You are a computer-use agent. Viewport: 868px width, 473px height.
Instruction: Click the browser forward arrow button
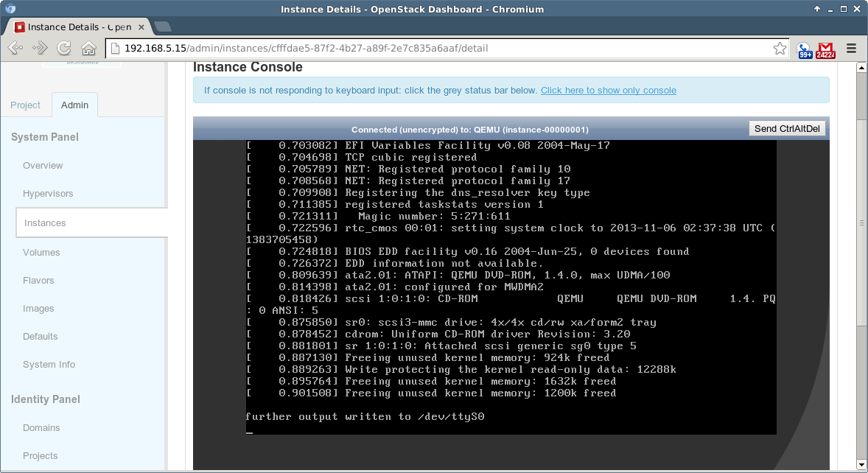40,49
